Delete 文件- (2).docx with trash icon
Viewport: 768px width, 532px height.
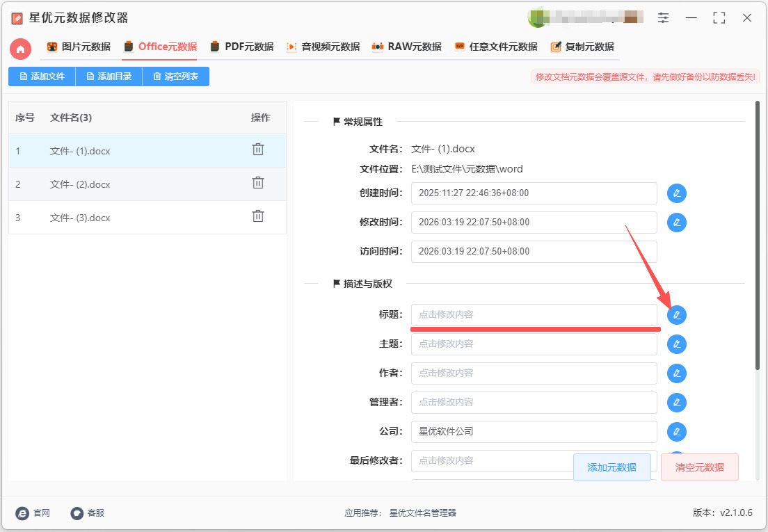257,183
